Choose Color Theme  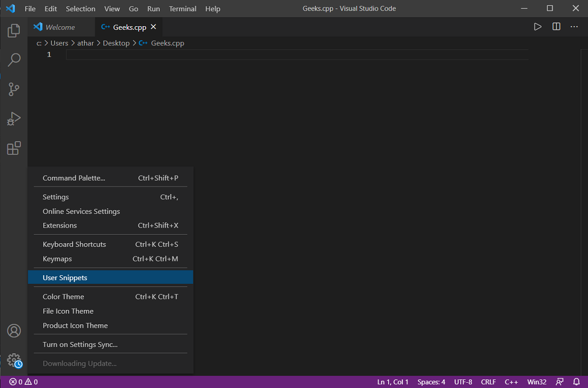point(111,297)
